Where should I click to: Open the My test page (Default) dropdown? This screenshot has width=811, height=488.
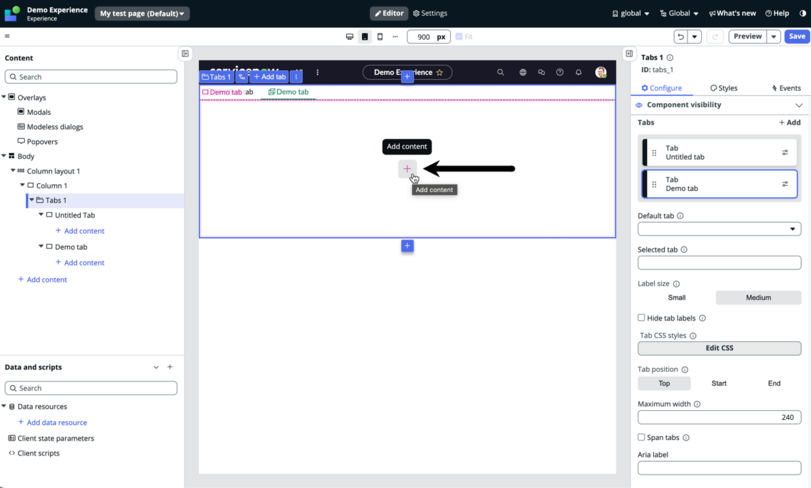tap(142, 13)
